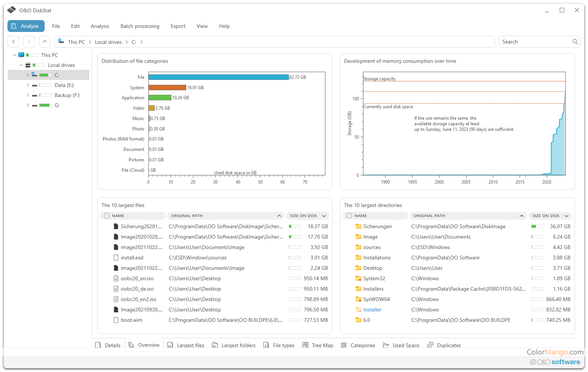This screenshot has height=372, width=588.
Task: Switch to the Tree Map tab
Action: pos(318,345)
